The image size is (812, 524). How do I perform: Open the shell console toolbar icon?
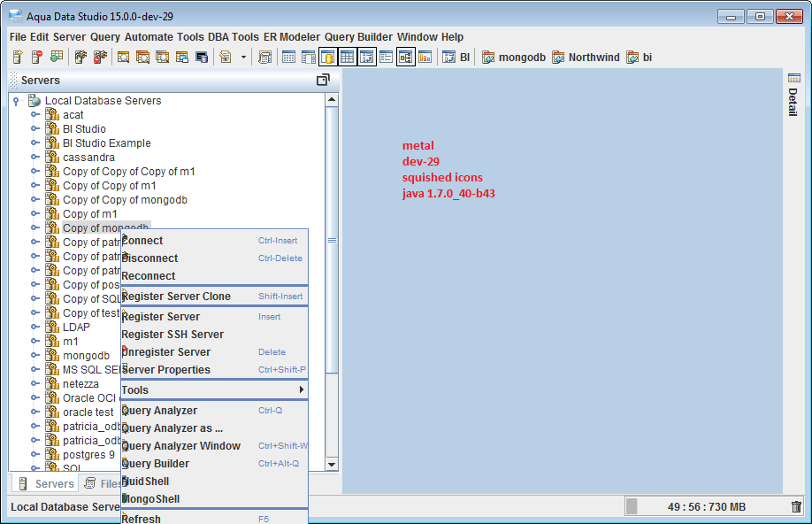pos(202,57)
